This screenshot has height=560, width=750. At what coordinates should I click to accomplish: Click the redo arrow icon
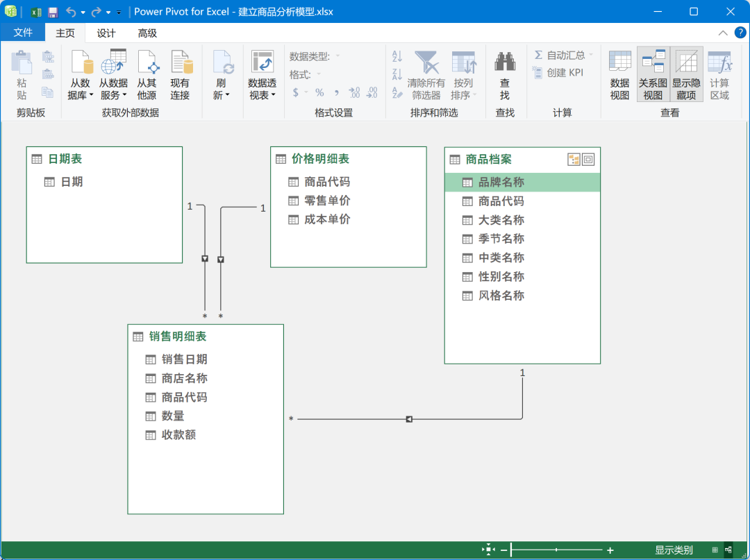[97, 12]
